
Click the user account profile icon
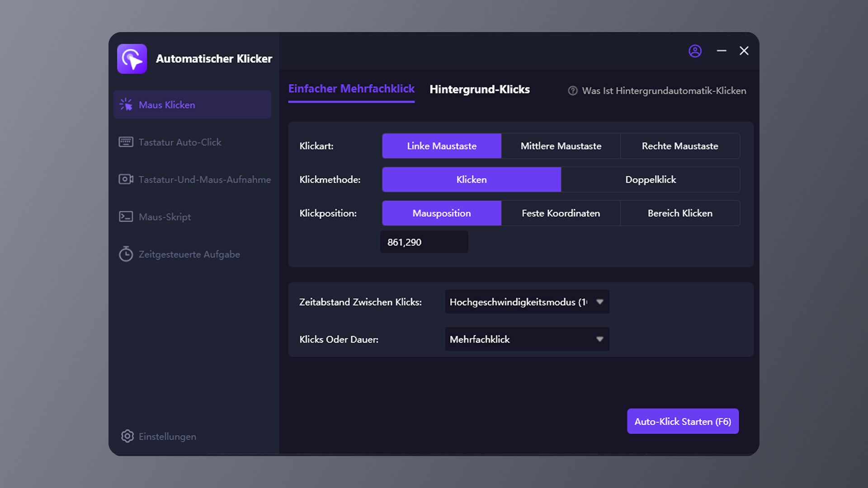[x=695, y=51]
